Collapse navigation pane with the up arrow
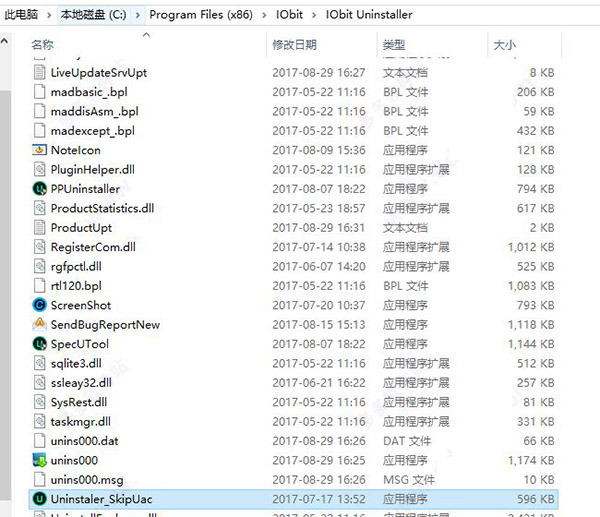The width and height of the screenshot is (600, 517). 5,41
